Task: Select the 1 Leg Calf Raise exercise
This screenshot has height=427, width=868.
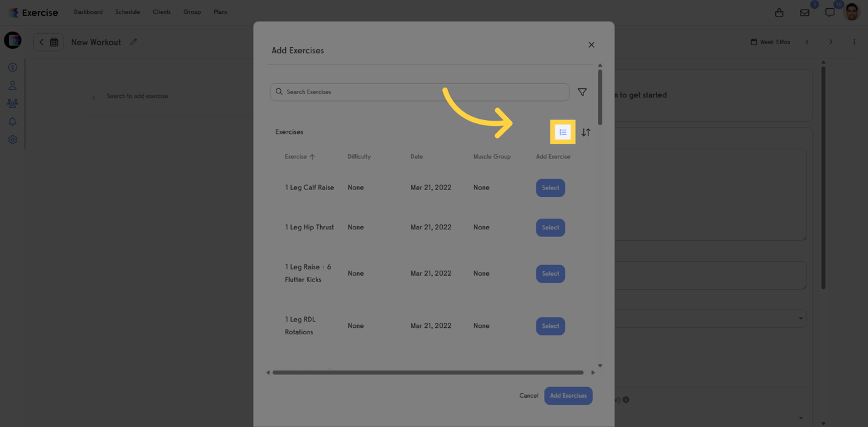Action: coord(550,187)
